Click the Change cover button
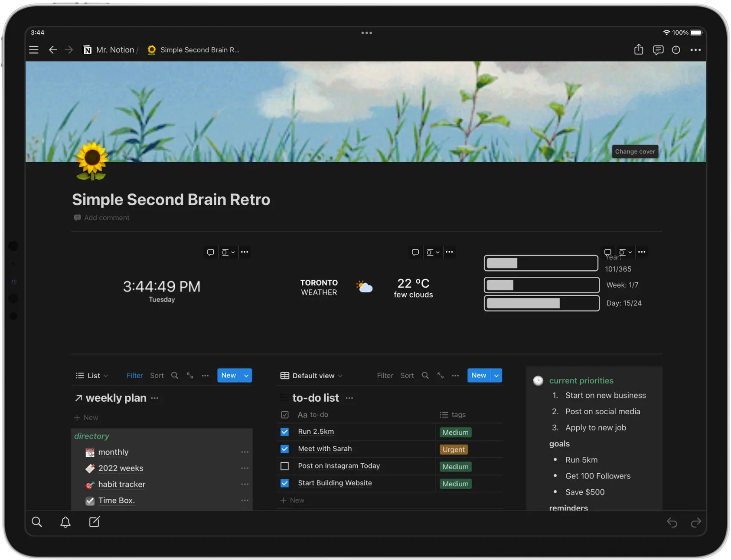 point(635,151)
